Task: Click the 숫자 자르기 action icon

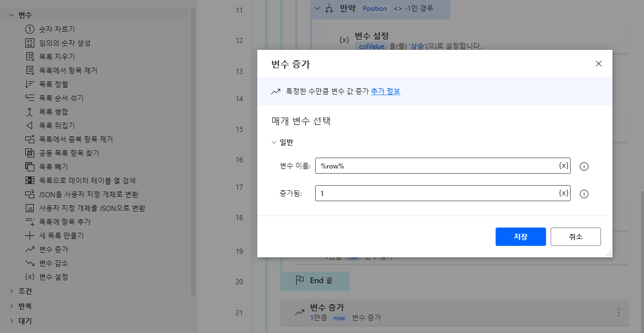Action: point(30,29)
